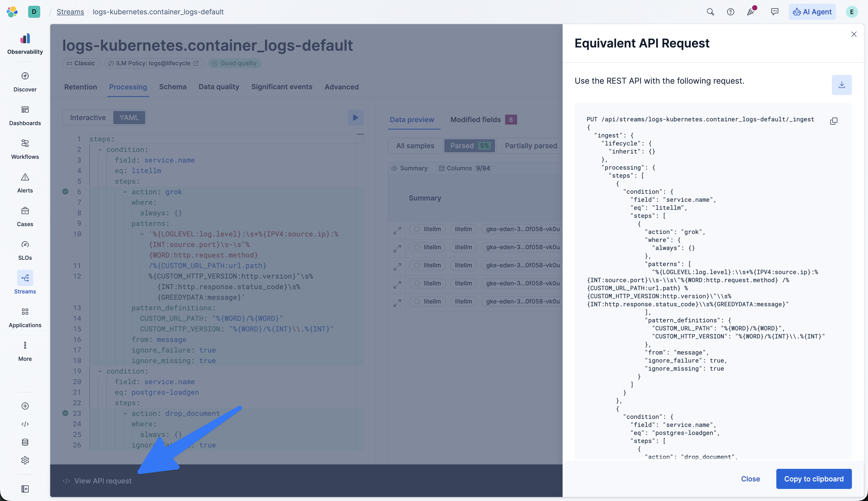868x501 pixels.
Task: Click Classic stream badge
Action: (81, 63)
